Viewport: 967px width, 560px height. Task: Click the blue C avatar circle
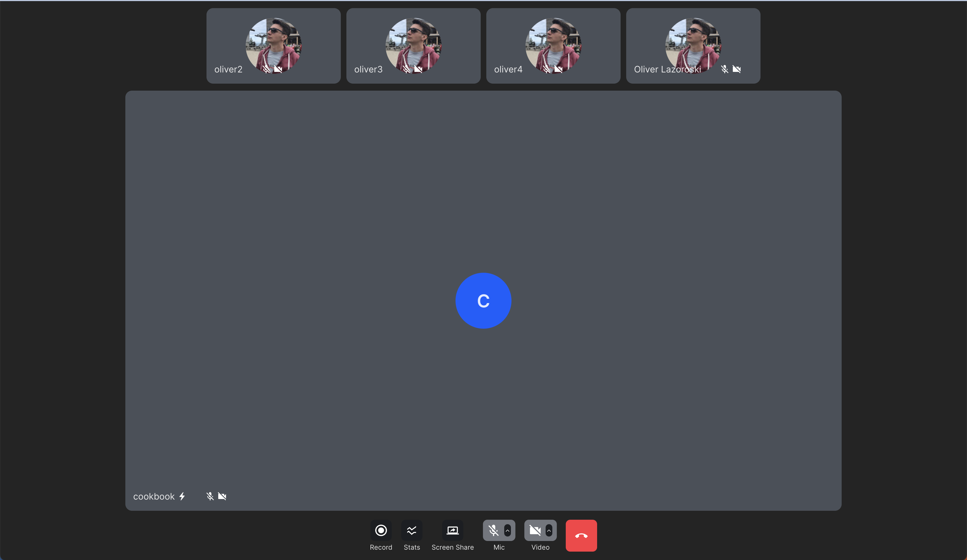click(483, 301)
